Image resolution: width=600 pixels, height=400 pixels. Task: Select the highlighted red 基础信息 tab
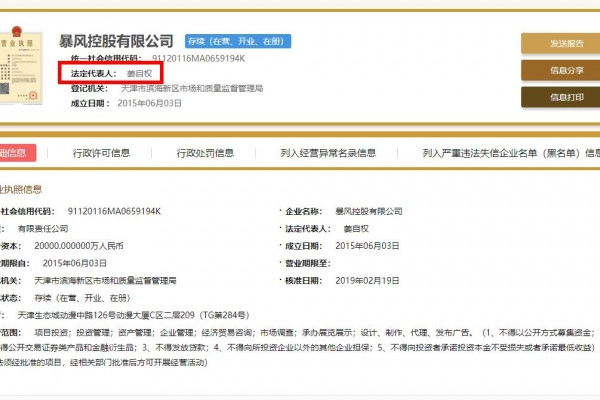(x=17, y=153)
